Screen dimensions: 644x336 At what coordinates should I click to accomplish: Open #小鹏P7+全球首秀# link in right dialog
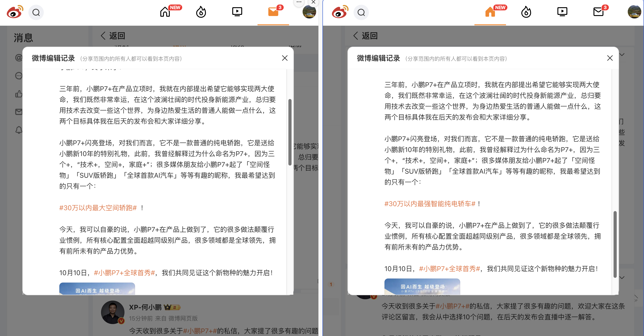449,269
